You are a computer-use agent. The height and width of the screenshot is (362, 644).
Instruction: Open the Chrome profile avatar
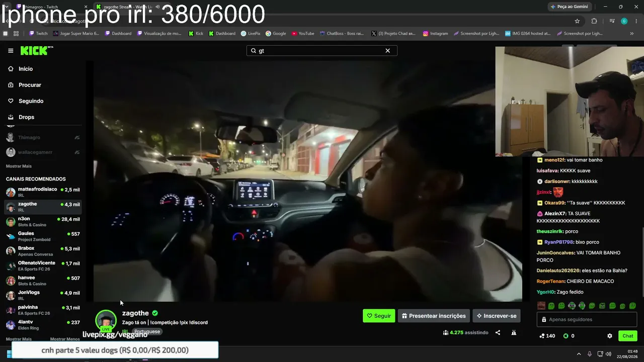624,21
